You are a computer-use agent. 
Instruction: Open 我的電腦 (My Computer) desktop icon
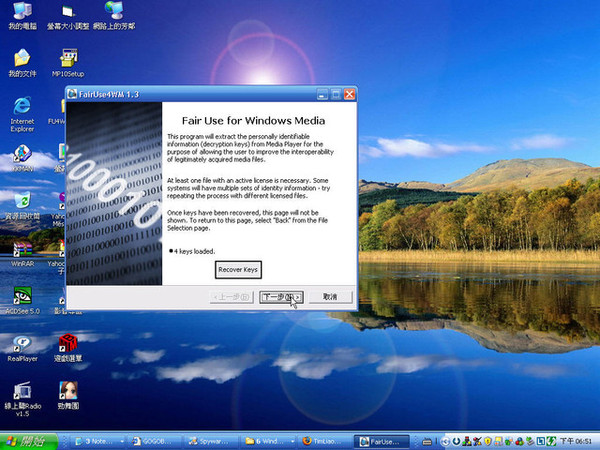[23, 15]
